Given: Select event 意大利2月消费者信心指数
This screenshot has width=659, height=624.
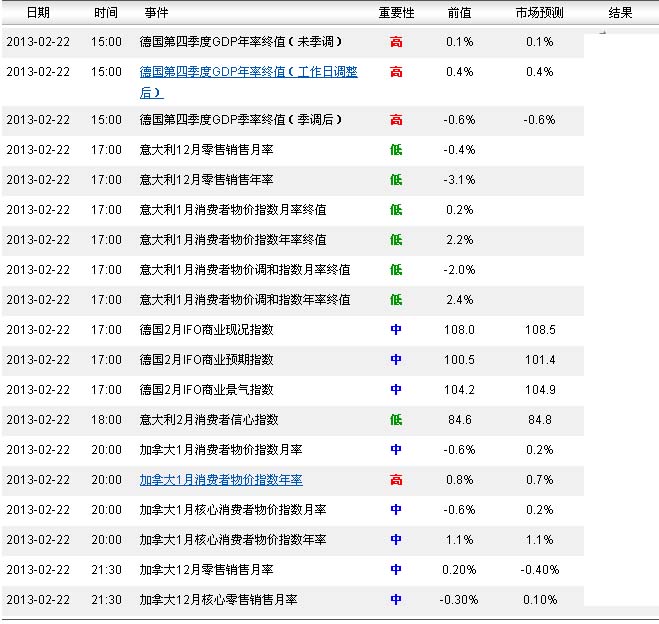Looking at the screenshot, I should pyautogui.click(x=209, y=420).
